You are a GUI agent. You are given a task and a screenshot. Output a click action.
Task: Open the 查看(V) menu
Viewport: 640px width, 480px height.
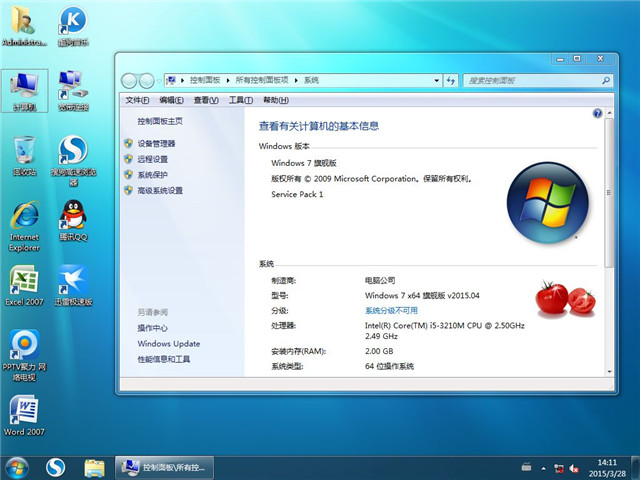[x=206, y=100]
